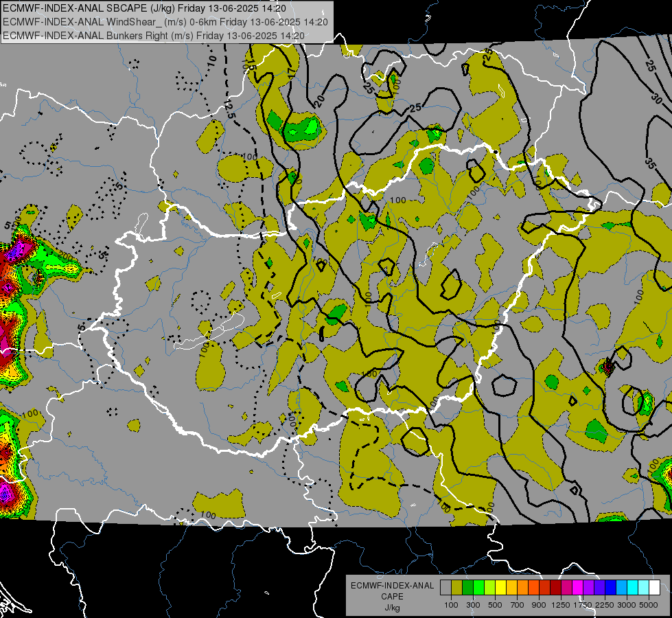The height and width of the screenshot is (618, 672).
Task: Click the 35 wind shear contour label
Action: [650, 163]
